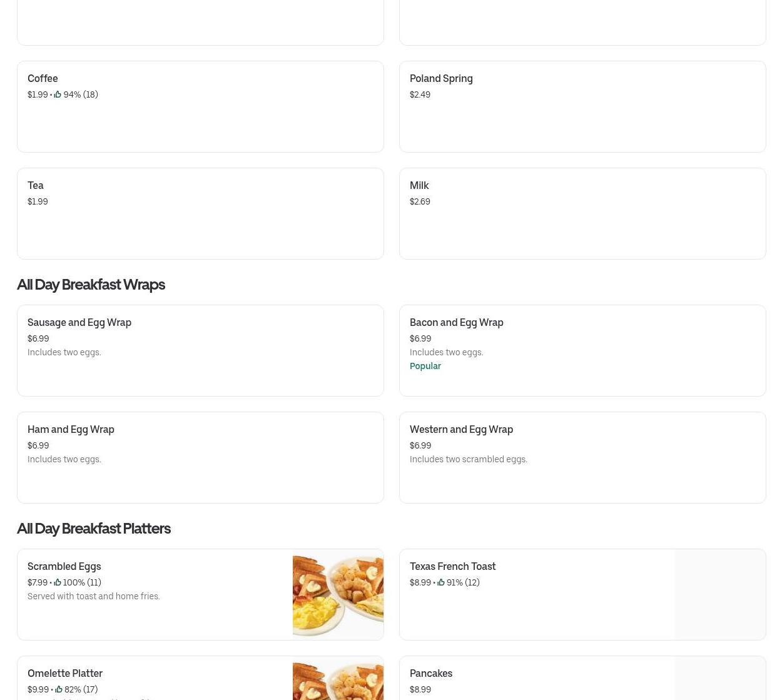Open the Tea item card
Image resolution: width=782 pixels, height=700 pixels.
(x=200, y=213)
